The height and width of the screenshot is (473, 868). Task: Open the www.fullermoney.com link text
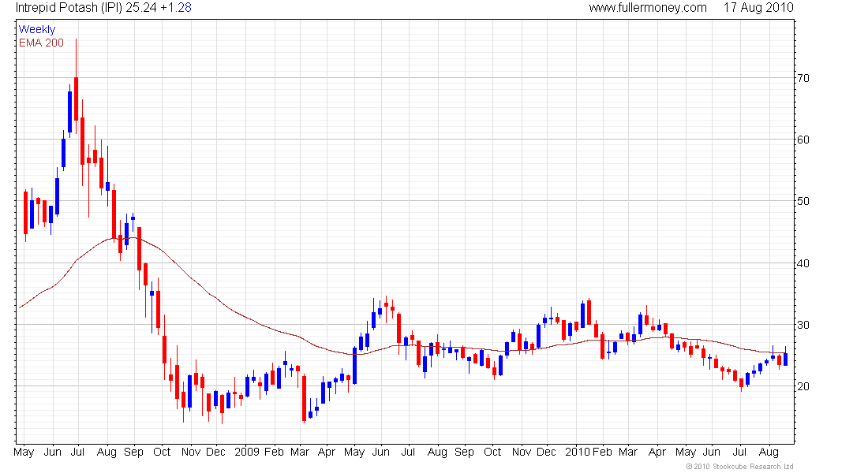coord(648,8)
